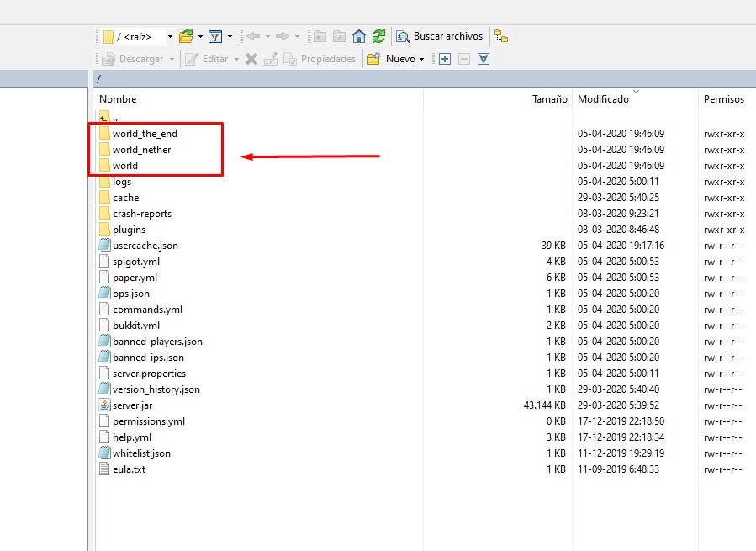The height and width of the screenshot is (551, 756).
Task: Expand the back history dropdown arrow
Action: point(267,37)
